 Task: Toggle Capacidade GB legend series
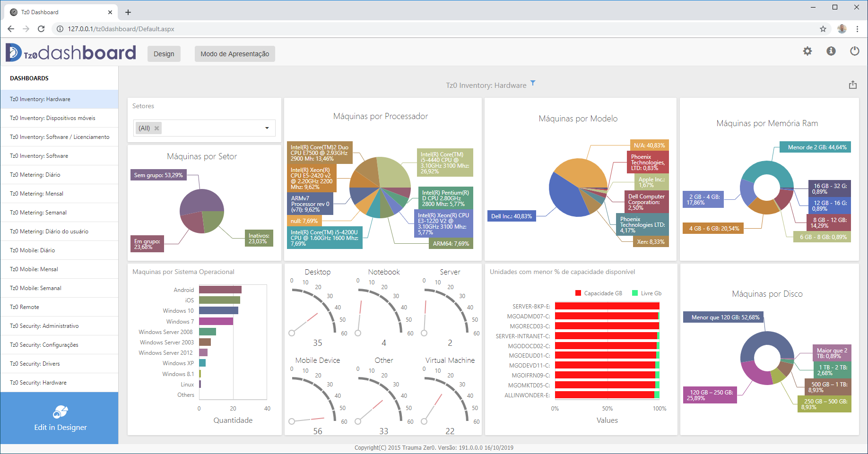(x=578, y=293)
